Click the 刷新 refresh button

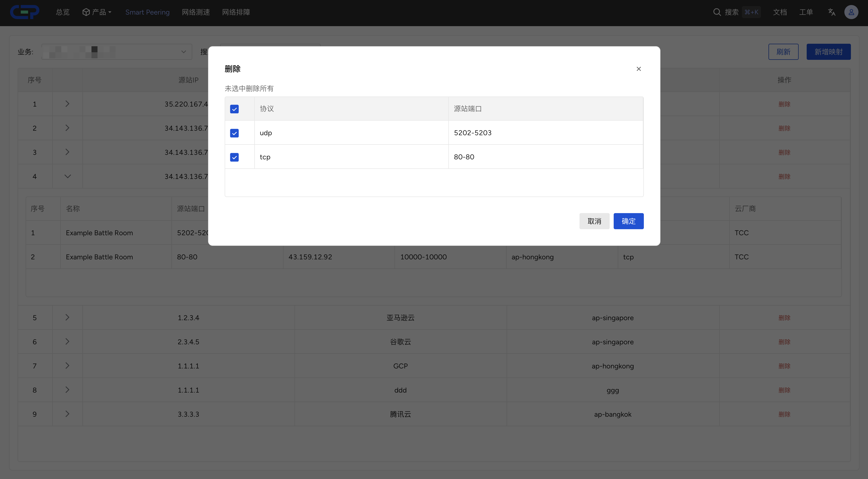(783, 52)
